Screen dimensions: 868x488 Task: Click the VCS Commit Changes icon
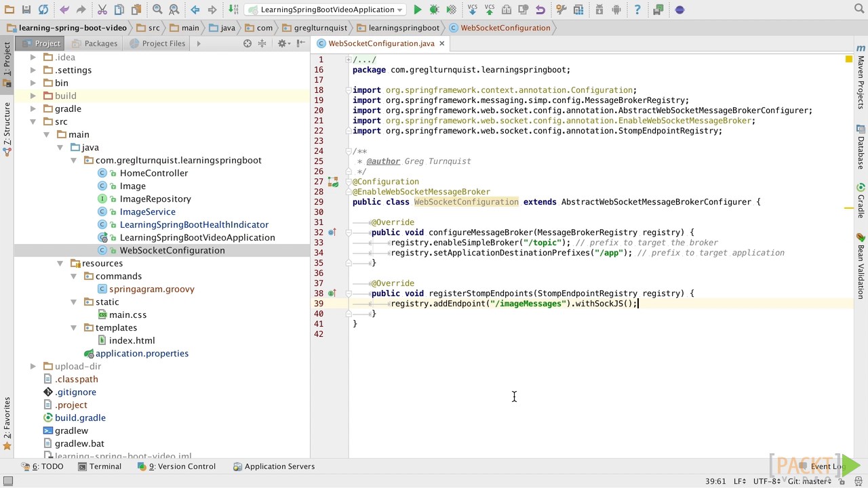(x=490, y=9)
